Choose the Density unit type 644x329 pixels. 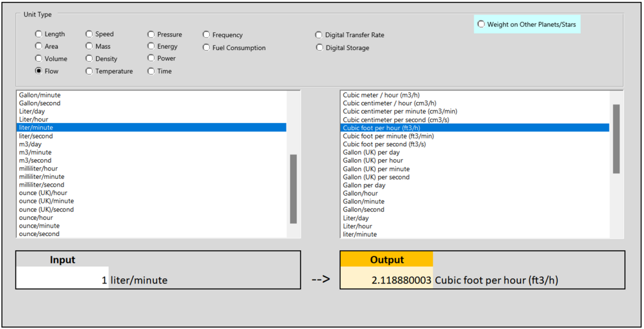(89, 58)
